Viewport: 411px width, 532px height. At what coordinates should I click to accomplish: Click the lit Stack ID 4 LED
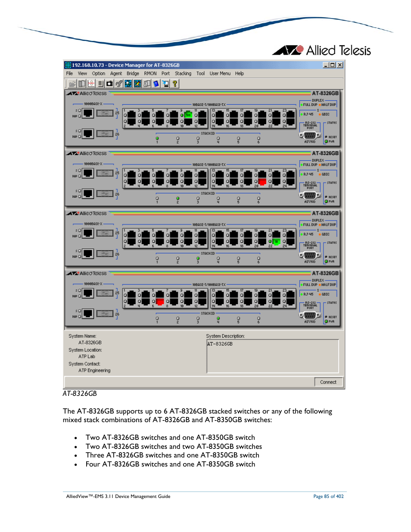point(218,318)
